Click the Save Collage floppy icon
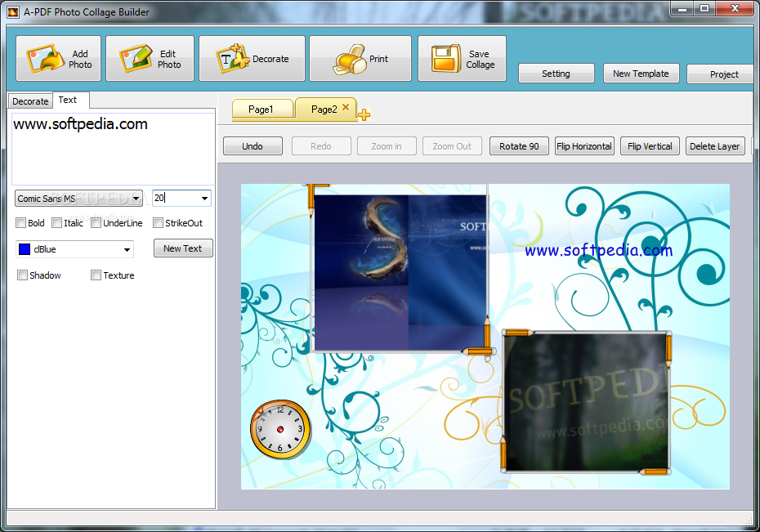This screenshot has width=760, height=532. pyautogui.click(x=446, y=59)
